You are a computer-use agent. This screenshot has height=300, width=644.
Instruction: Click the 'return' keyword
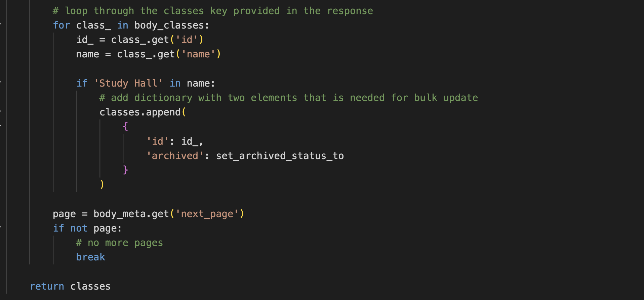point(47,286)
